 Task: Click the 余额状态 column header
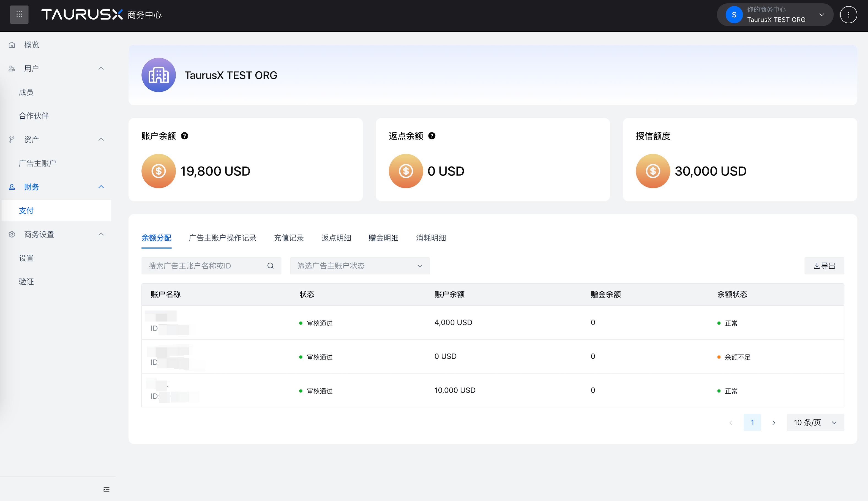732,295
